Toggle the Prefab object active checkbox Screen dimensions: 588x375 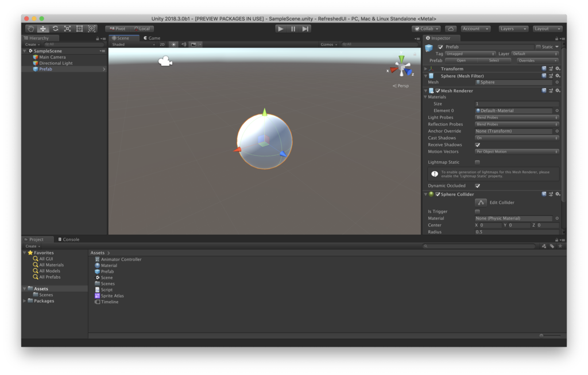click(x=440, y=47)
